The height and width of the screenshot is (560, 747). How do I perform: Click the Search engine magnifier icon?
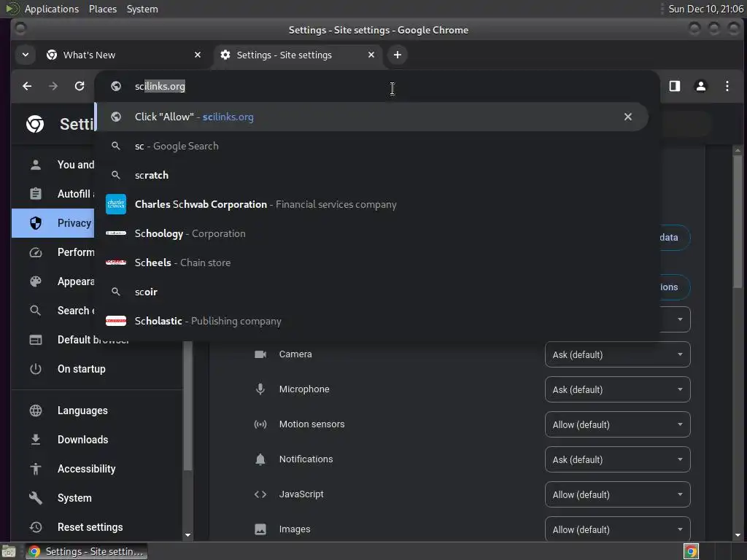click(x=36, y=311)
